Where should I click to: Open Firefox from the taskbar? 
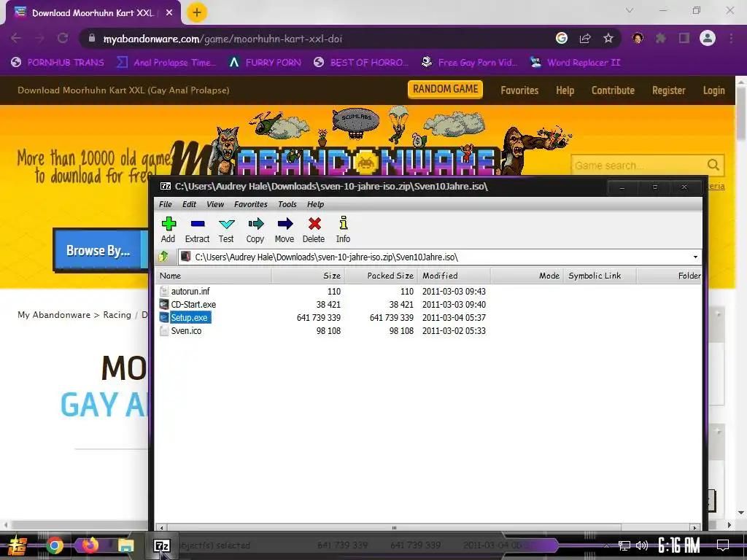tap(90, 545)
